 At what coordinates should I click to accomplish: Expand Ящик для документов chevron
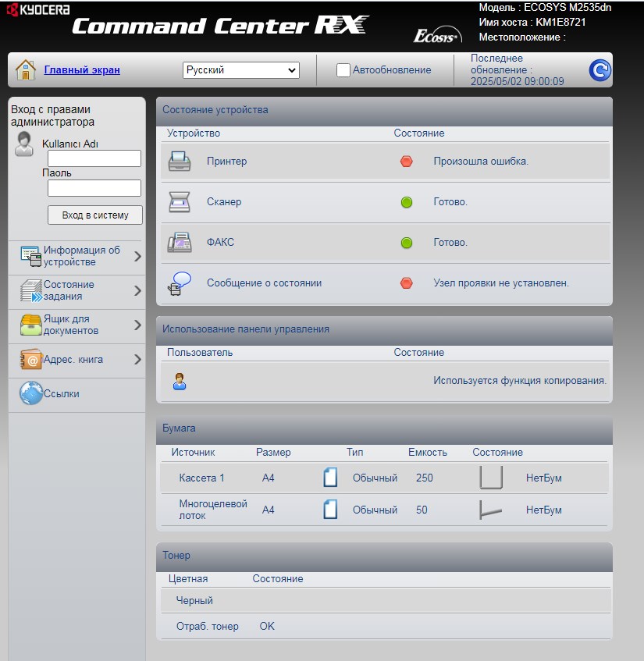pyautogui.click(x=137, y=325)
